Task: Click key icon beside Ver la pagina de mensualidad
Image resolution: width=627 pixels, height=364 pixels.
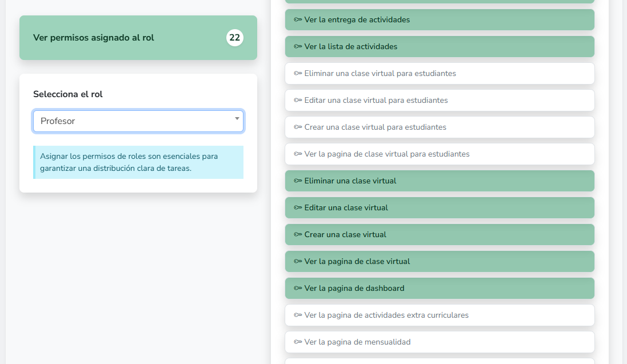Action: pos(298,342)
